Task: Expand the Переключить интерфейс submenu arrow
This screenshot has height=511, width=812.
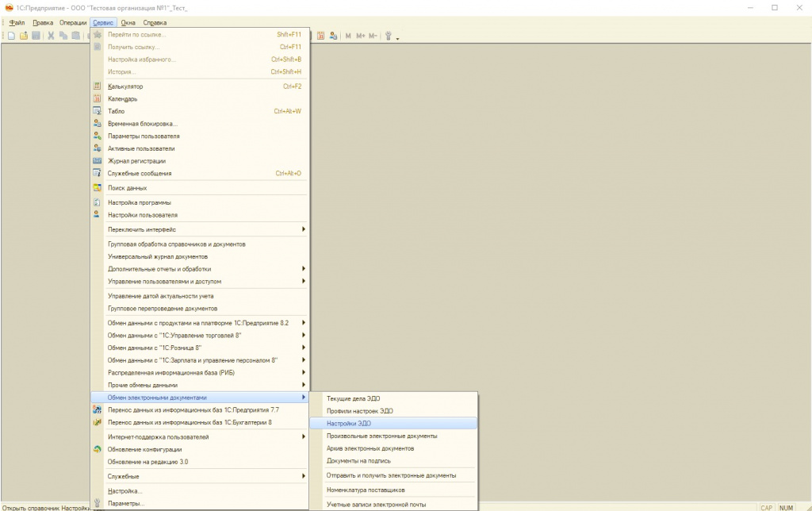Action: (x=304, y=229)
